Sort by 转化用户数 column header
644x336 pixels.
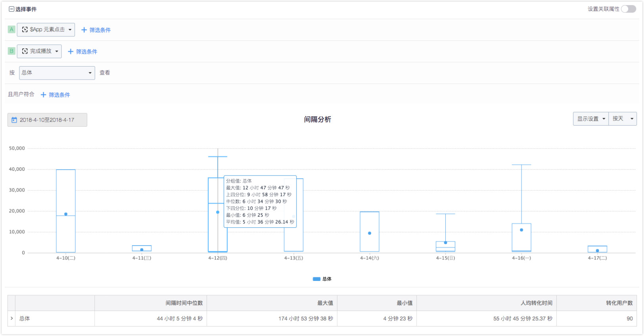point(619,303)
